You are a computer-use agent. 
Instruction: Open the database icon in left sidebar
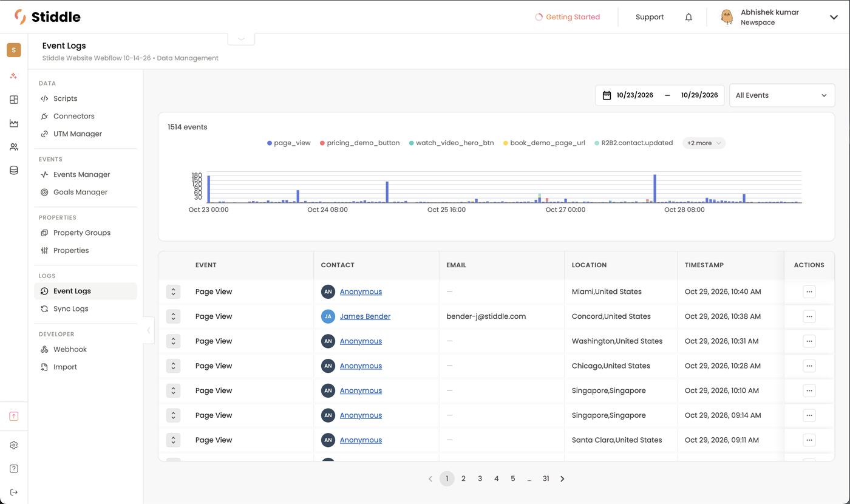tap(14, 171)
